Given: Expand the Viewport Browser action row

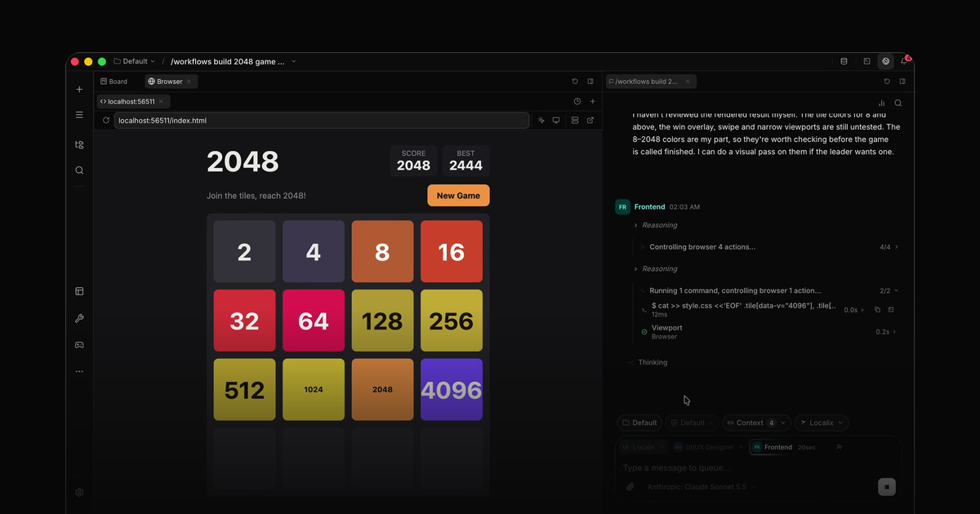Looking at the screenshot, I should point(768,332).
